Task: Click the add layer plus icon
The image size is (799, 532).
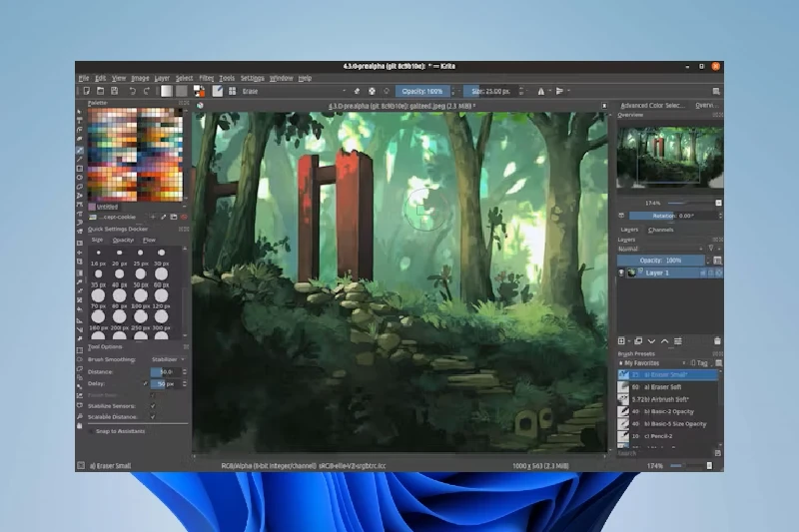Action: coord(621,340)
